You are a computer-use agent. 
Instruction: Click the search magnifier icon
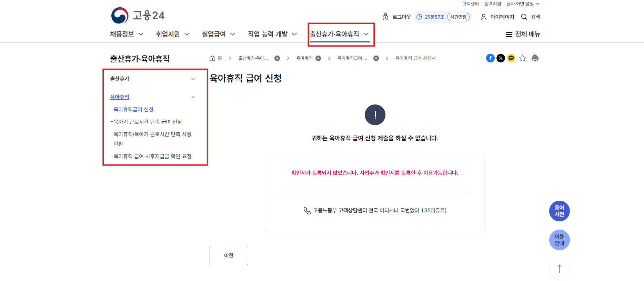click(524, 17)
